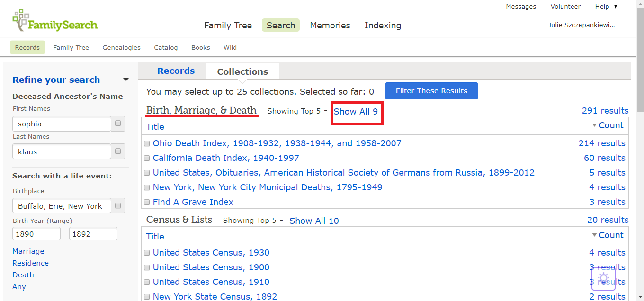Click the Birth Year range start field
Viewport: 644px width, 301px height.
point(36,233)
